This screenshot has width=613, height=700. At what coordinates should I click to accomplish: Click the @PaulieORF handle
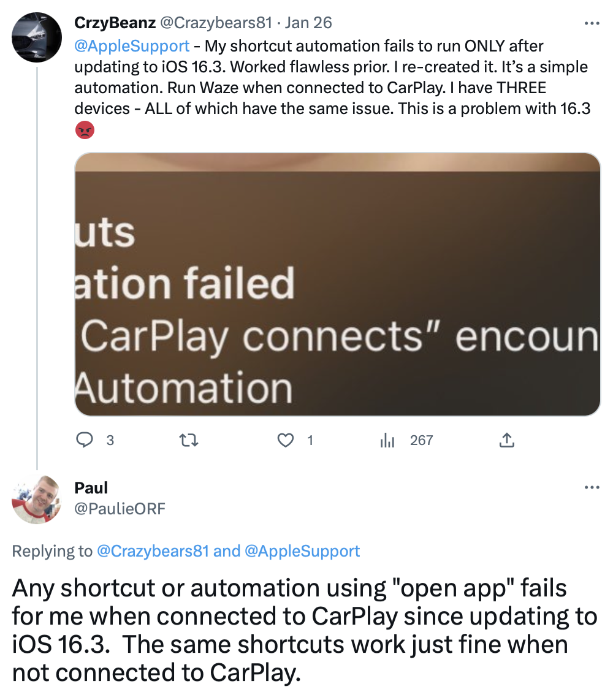(x=120, y=509)
